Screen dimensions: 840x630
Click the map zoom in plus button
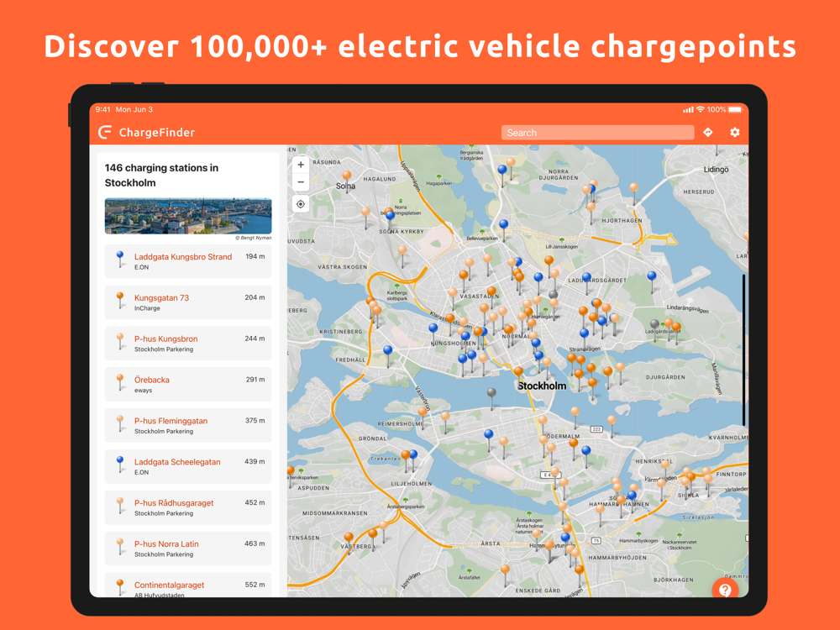click(301, 165)
